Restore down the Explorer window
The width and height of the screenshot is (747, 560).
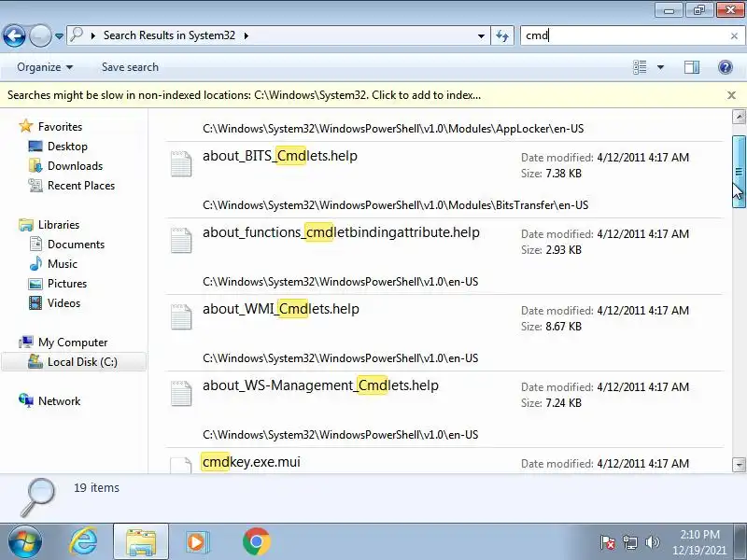tap(699, 10)
